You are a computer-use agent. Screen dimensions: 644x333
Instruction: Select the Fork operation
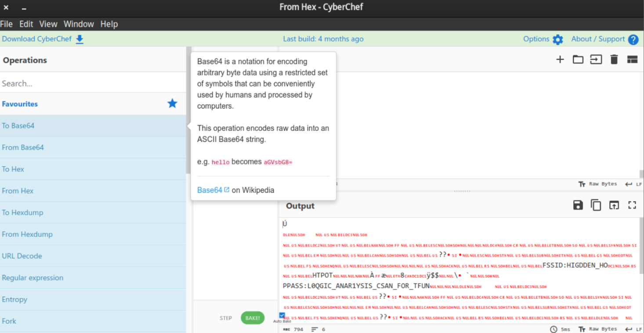[93, 321]
